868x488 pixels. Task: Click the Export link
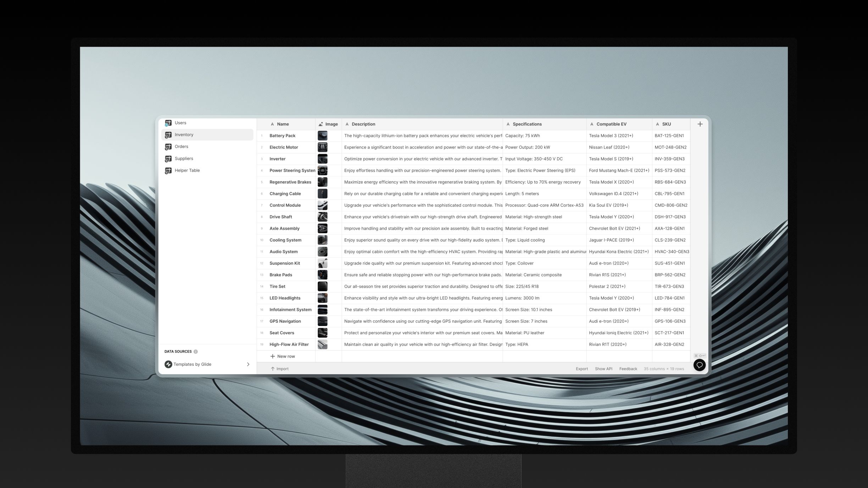pyautogui.click(x=582, y=369)
